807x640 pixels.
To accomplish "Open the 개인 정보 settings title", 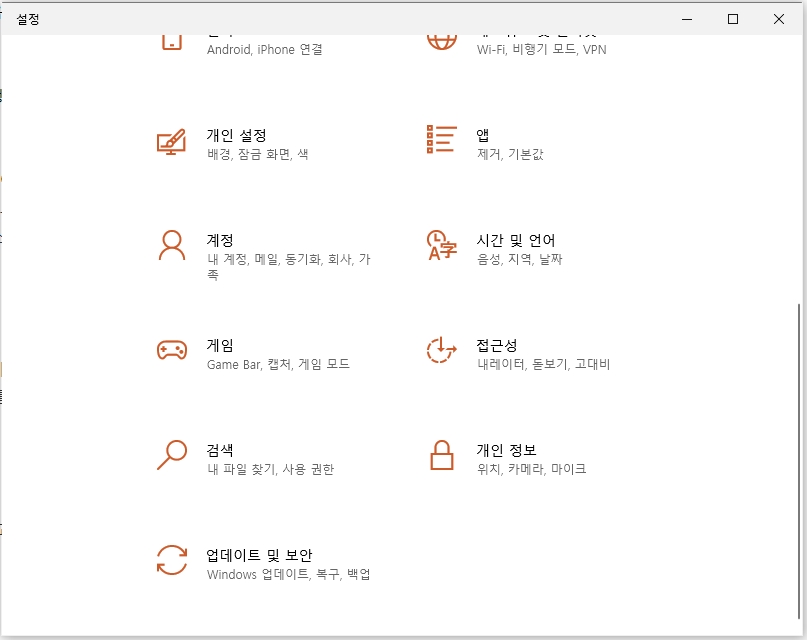I will 506,450.
